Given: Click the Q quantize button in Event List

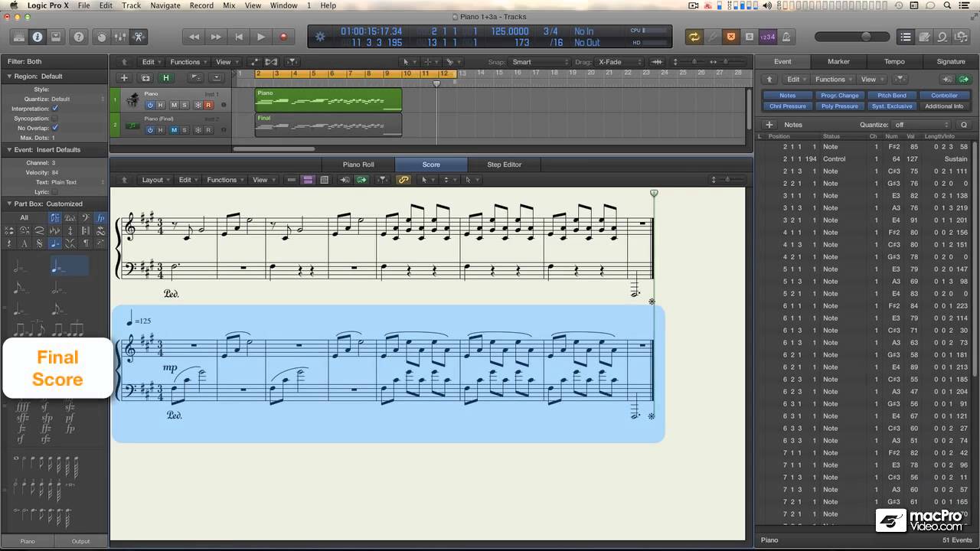Looking at the screenshot, I should tap(963, 125).
